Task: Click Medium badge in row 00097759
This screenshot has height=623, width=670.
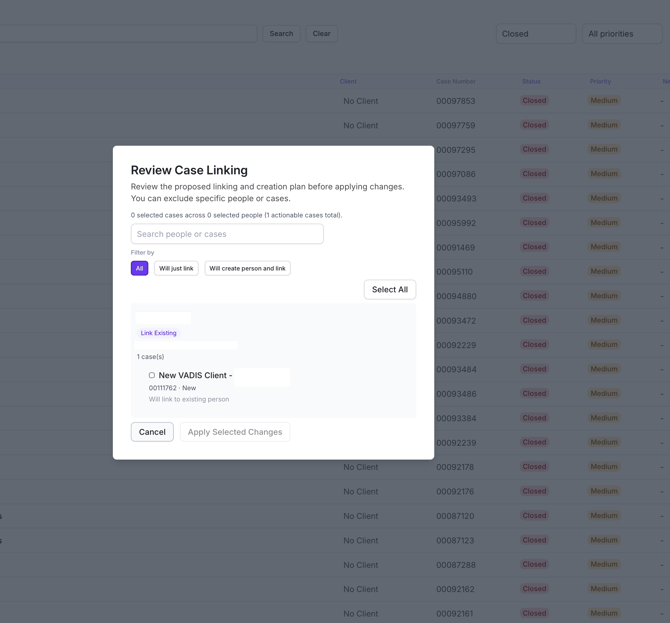Action: (604, 125)
